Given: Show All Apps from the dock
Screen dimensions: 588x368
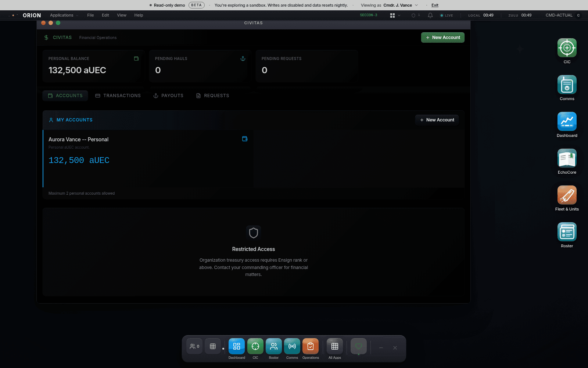Looking at the screenshot, I should pyautogui.click(x=335, y=346).
